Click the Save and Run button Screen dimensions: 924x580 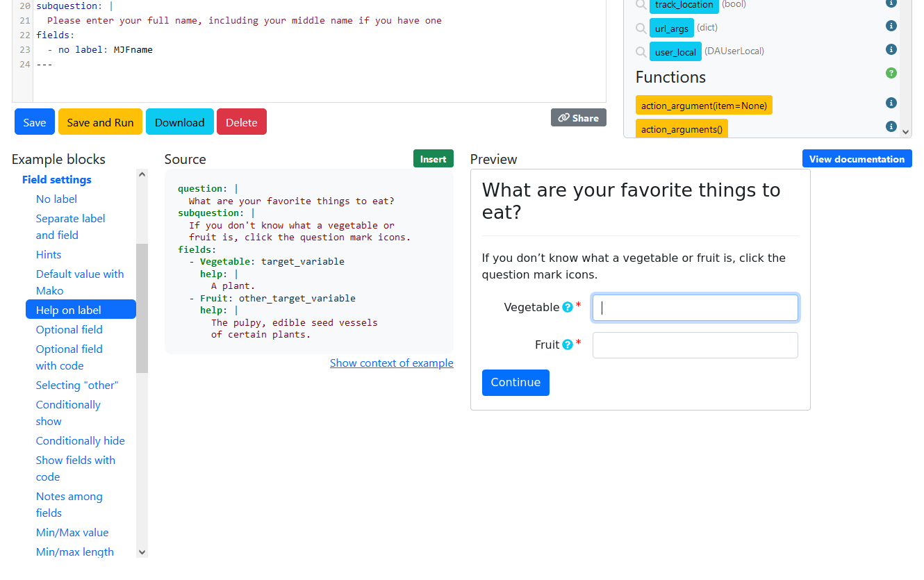coord(99,122)
